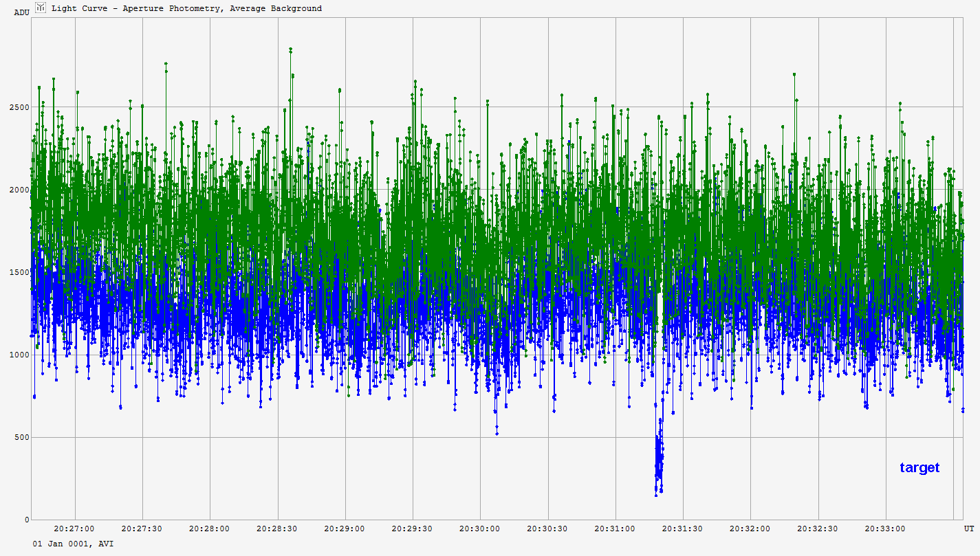Click the time label 20:31:00
The height and width of the screenshot is (556, 980).
pyautogui.click(x=616, y=529)
